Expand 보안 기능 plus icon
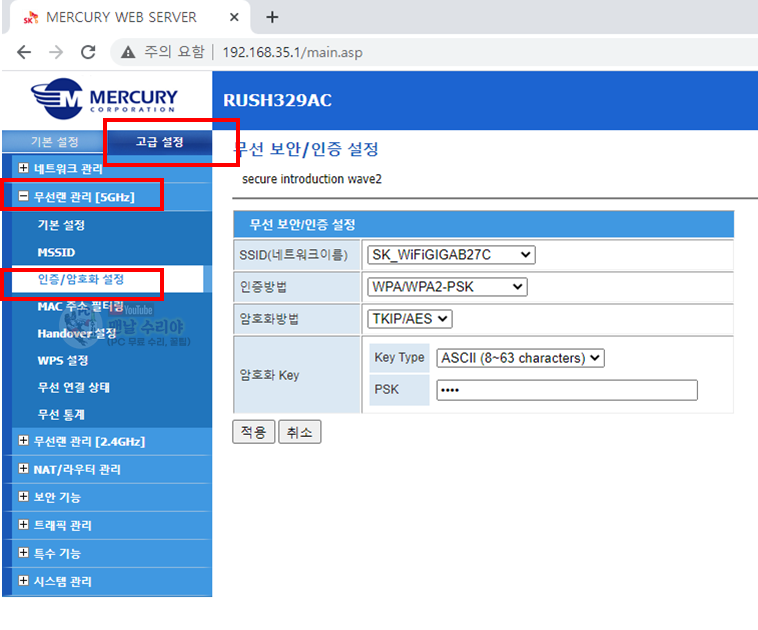 23,497
